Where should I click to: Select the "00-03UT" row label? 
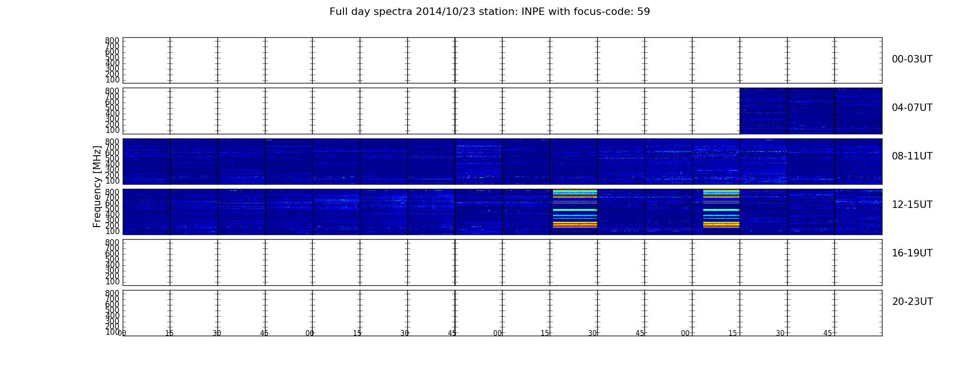(x=912, y=59)
